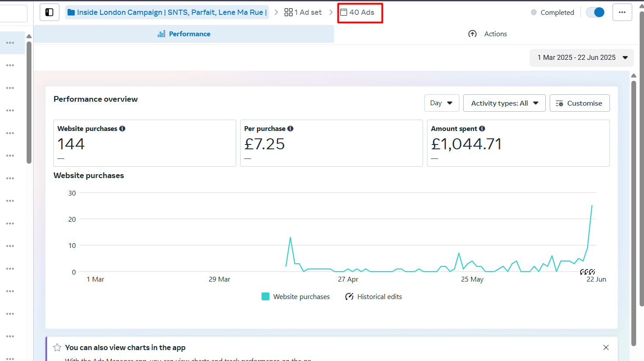Click info icon next to Amount spent

click(482, 128)
